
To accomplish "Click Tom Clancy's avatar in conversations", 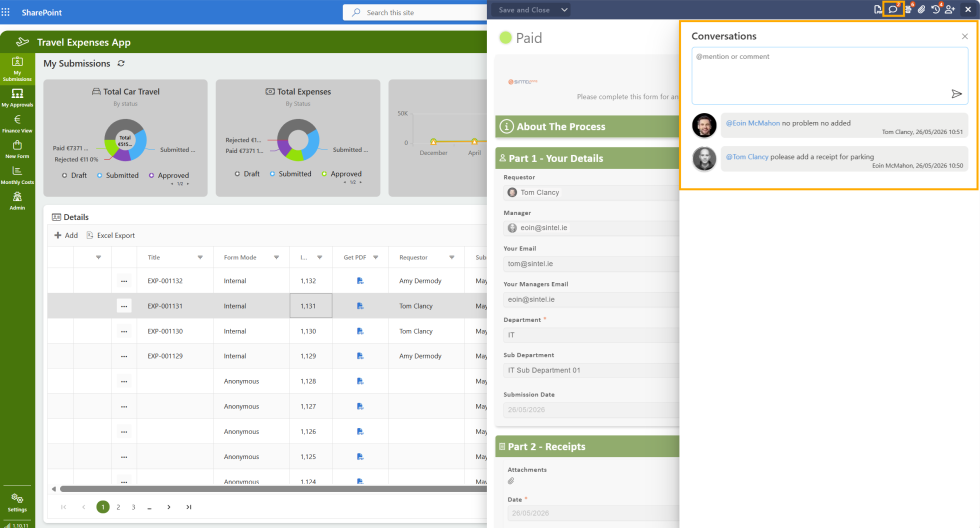I will (x=704, y=125).
